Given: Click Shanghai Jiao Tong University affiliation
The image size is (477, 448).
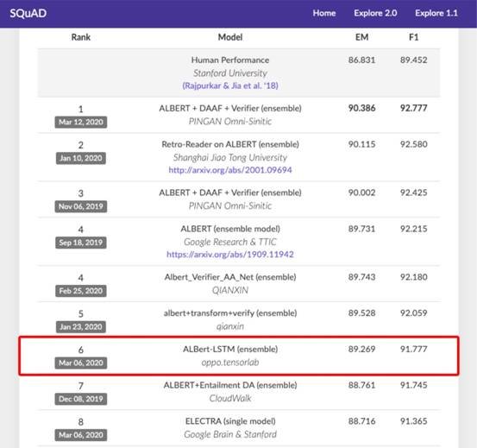Looking at the screenshot, I should (230, 157).
